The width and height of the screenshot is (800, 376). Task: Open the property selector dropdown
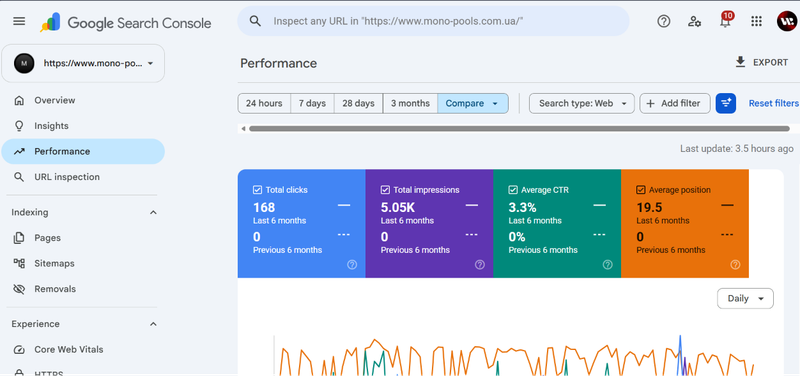point(83,63)
